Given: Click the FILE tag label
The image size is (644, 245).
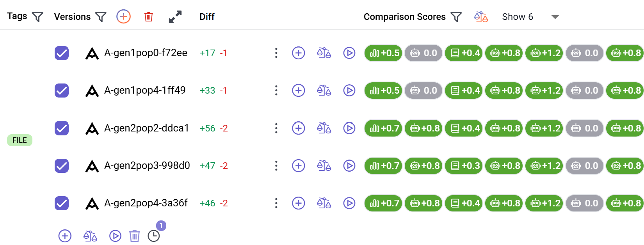Looking at the screenshot, I should pyautogui.click(x=20, y=140).
